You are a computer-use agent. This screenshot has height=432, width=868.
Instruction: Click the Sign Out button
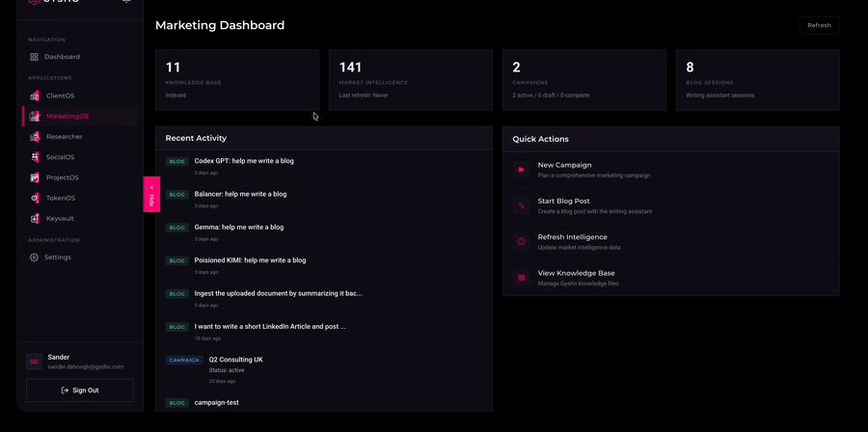click(x=80, y=391)
